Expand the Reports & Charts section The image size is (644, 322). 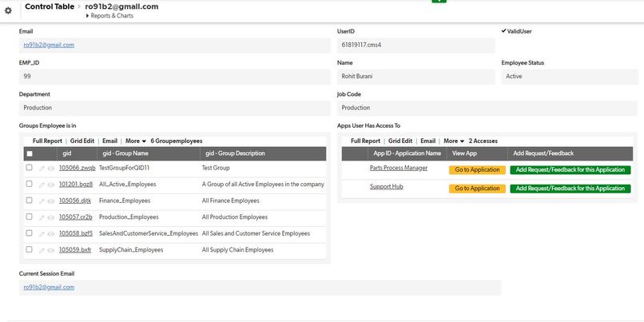point(109,16)
